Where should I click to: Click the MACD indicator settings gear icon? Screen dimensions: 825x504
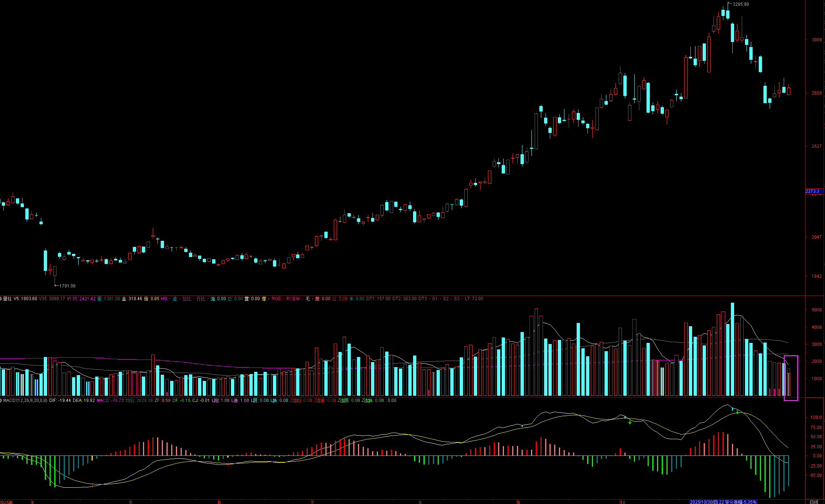pos(1,400)
